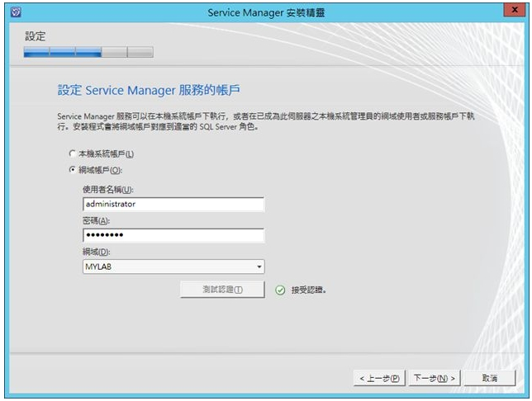Viewport: 532px width, 401px height.
Task: Cancel setup with the 取消 button
Action: coord(491,378)
